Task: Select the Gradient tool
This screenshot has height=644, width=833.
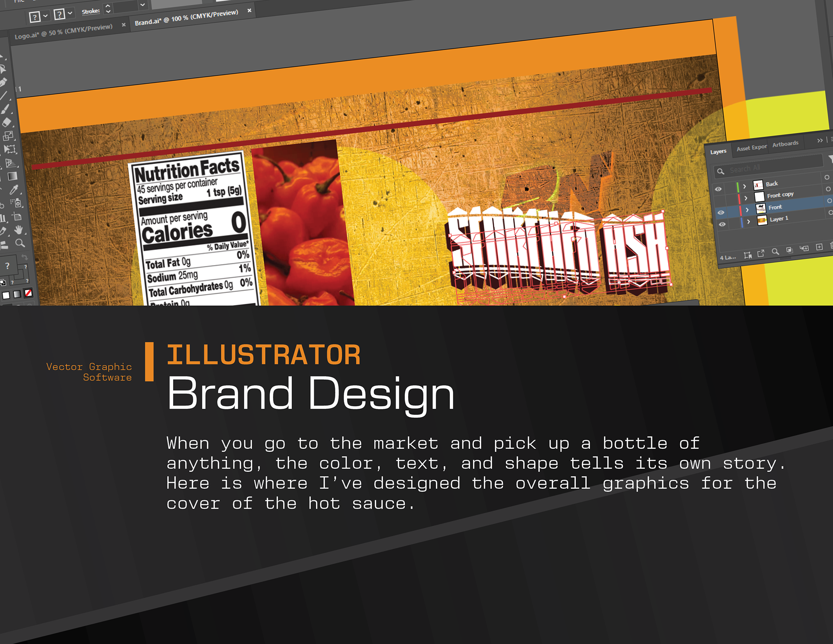Action: (x=13, y=176)
